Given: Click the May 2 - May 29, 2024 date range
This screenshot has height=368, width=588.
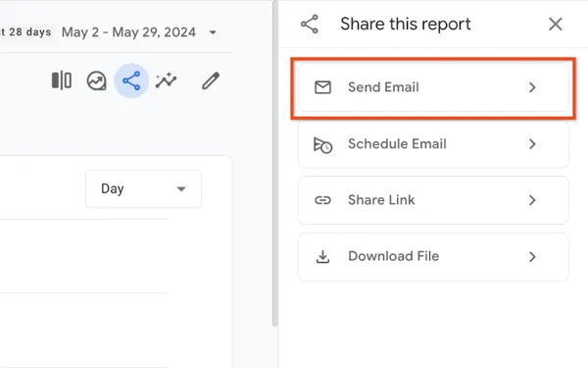Looking at the screenshot, I should tap(128, 32).
